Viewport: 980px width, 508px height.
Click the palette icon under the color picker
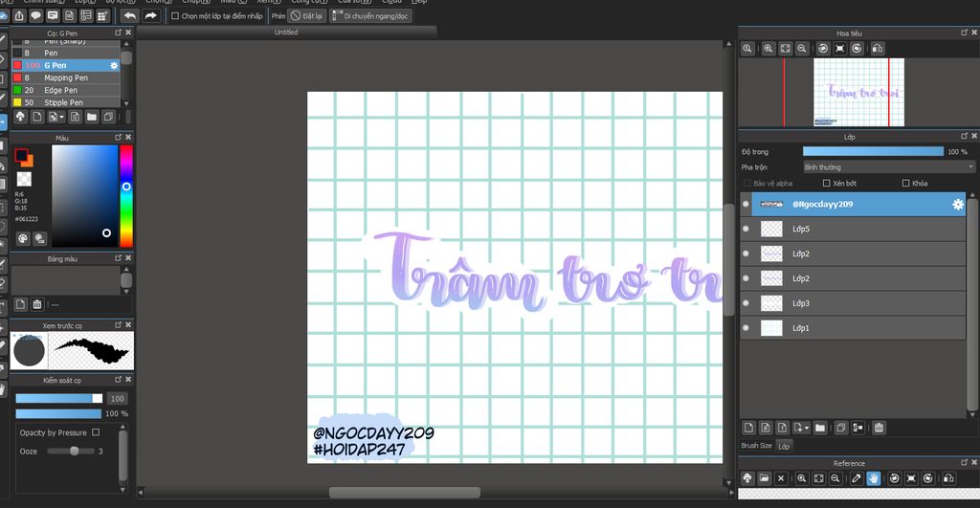click(x=23, y=238)
